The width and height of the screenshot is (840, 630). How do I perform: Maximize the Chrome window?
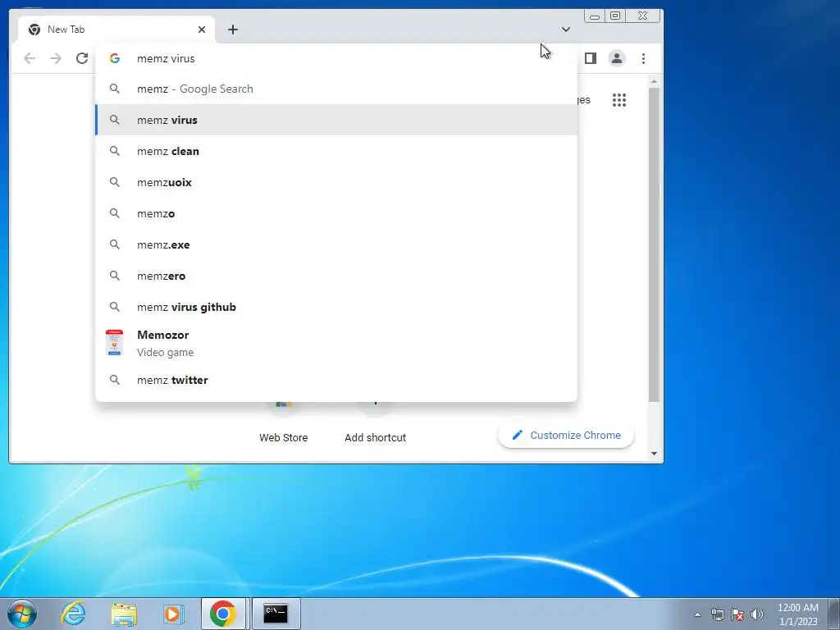click(615, 16)
